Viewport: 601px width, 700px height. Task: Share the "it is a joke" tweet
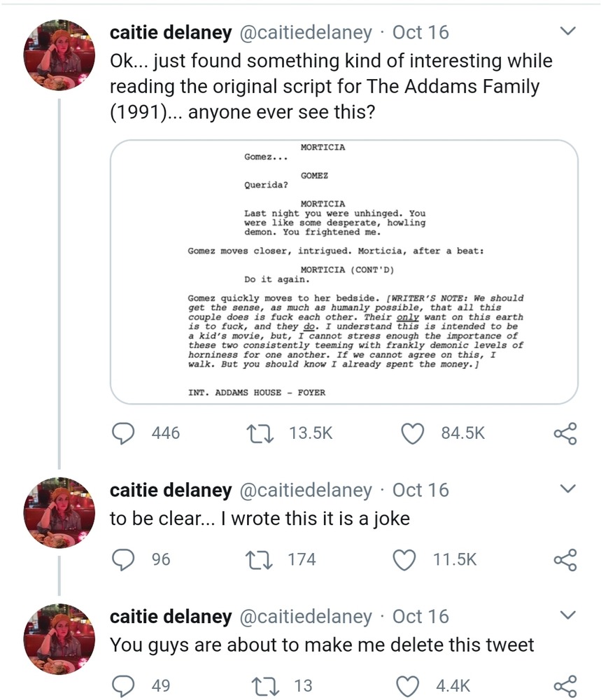[565, 559]
